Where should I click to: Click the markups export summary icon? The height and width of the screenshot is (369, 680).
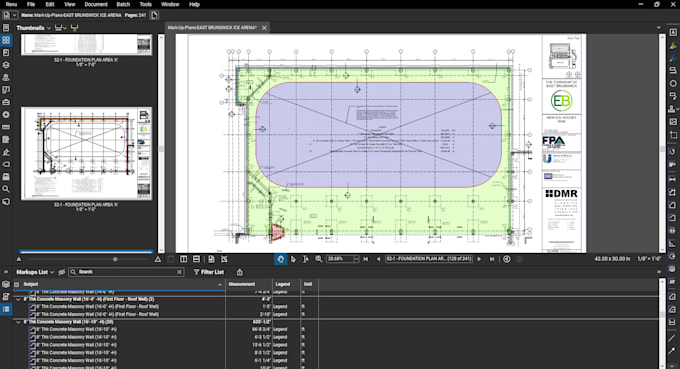coord(240,272)
